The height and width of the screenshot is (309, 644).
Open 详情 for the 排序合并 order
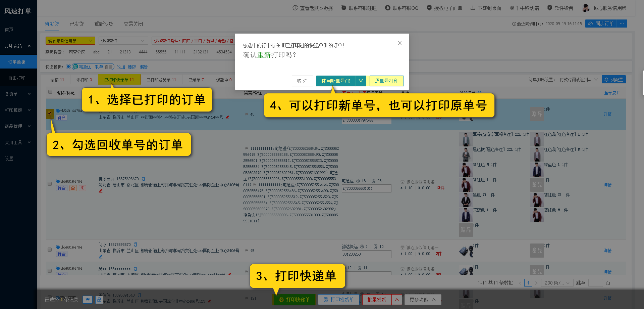pos(607,185)
